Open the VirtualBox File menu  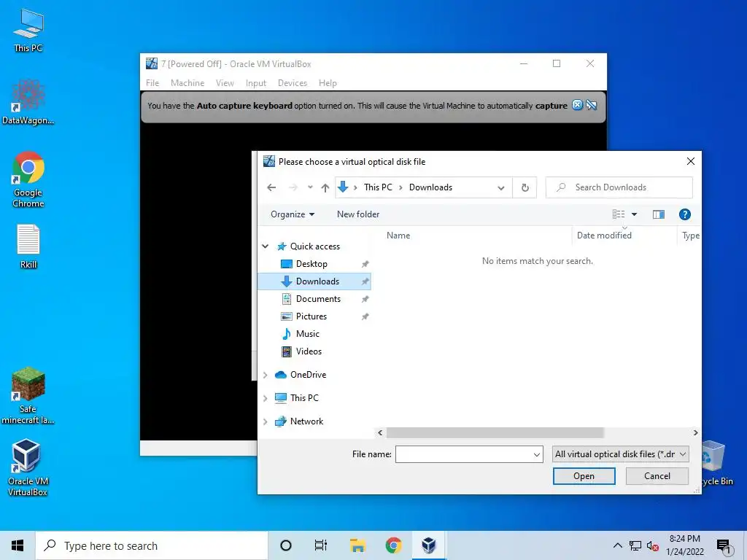152,83
